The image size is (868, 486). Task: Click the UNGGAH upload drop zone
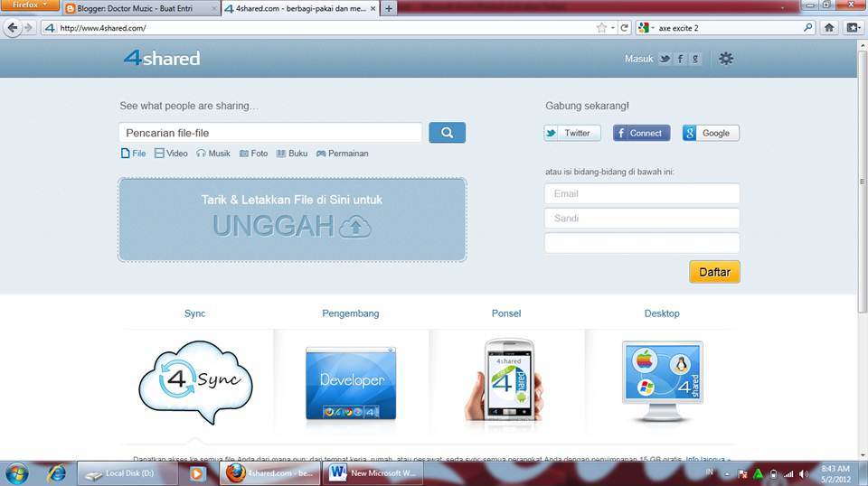[292, 220]
